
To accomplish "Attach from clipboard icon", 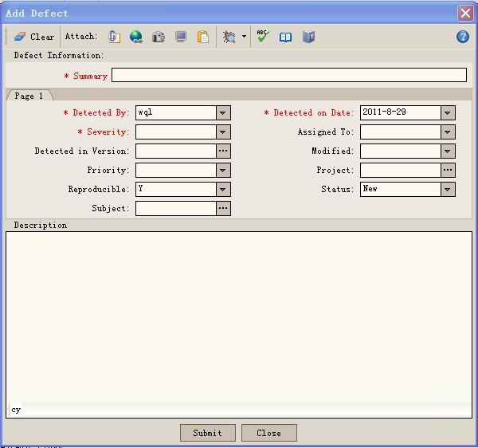I will [203, 37].
